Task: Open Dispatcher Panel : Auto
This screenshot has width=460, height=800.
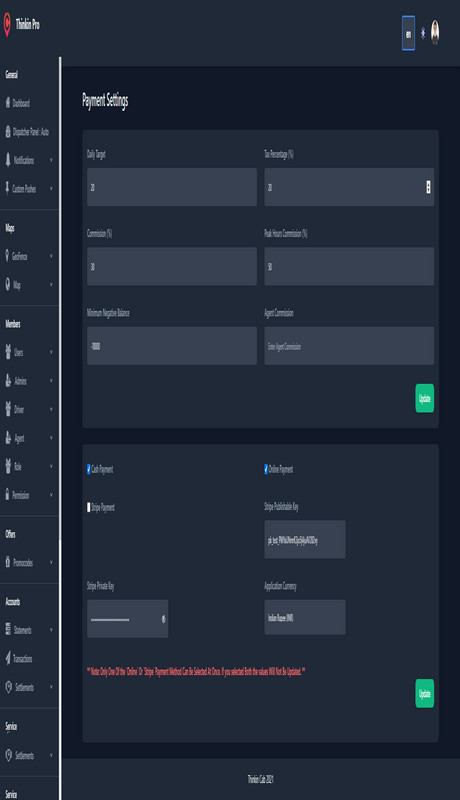Action: 27,132
